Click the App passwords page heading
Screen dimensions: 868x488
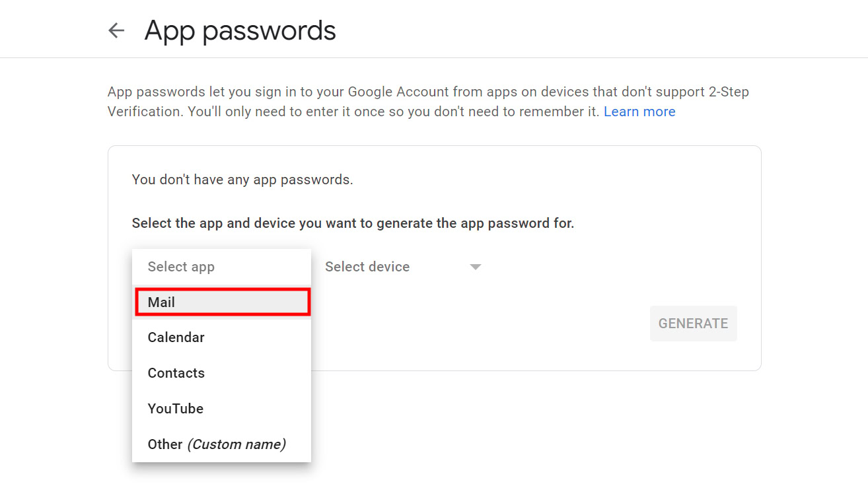[240, 30]
